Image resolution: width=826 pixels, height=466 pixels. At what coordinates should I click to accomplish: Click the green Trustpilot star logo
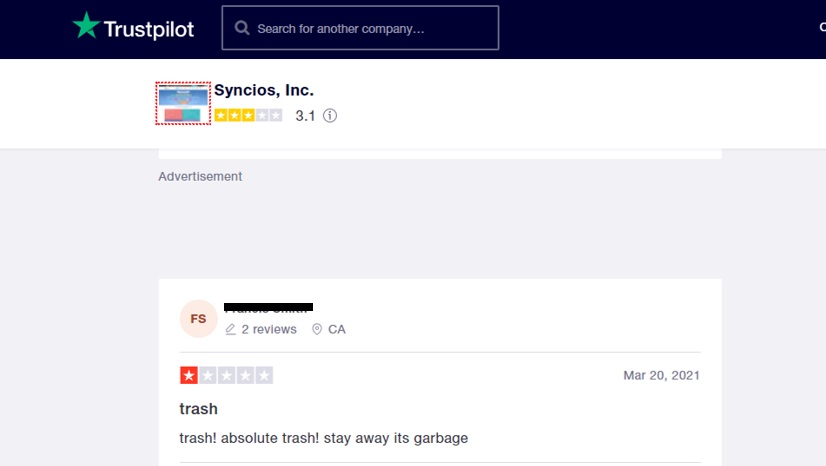click(87, 27)
